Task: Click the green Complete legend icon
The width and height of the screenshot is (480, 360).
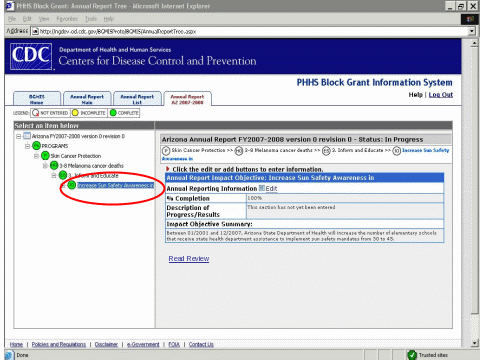Action: [x=113, y=113]
